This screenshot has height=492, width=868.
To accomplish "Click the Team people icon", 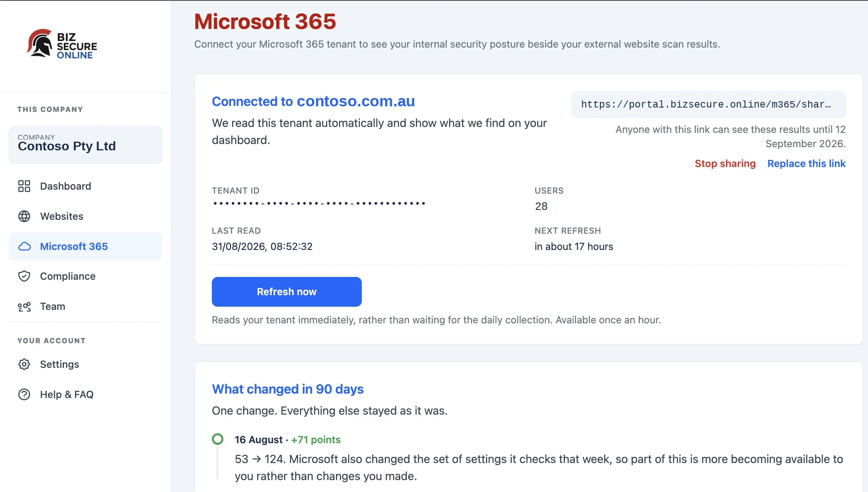I will point(24,306).
